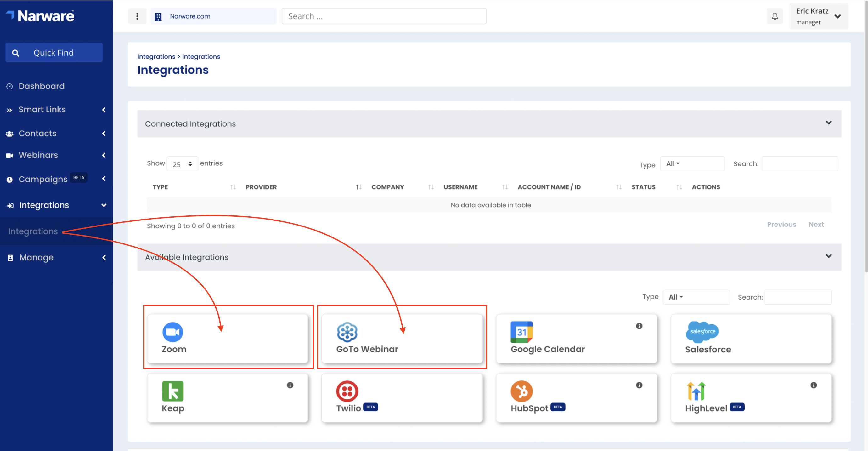Collapse Available Integrations section
Image resolution: width=868 pixels, height=451 pixels.
(x=829, y=256)
